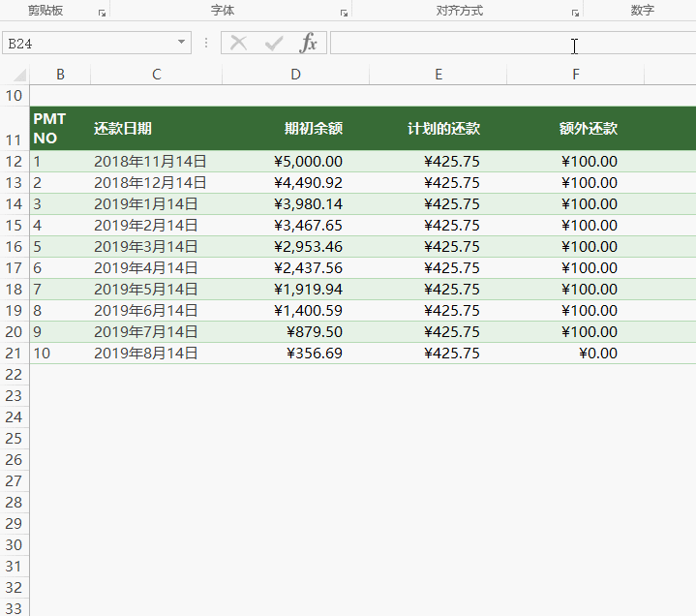
Task: Select the balance cell ¥879.50
Action: tap(295, 332)
